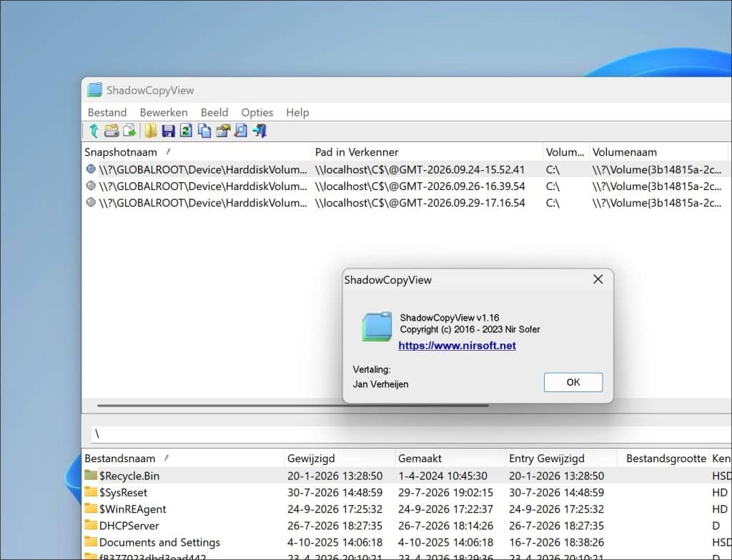Sort by the truncated Volum... column header

coord(566,152)
